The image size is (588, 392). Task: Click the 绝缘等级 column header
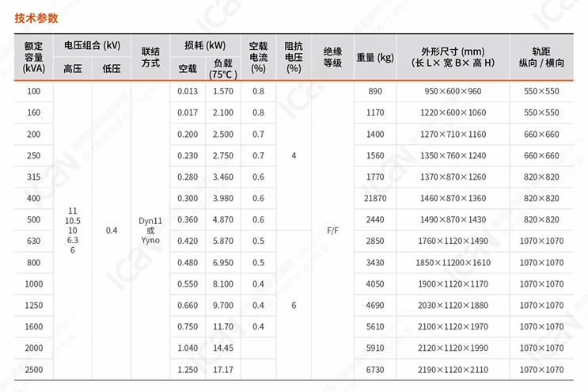(x=332, y=57)
